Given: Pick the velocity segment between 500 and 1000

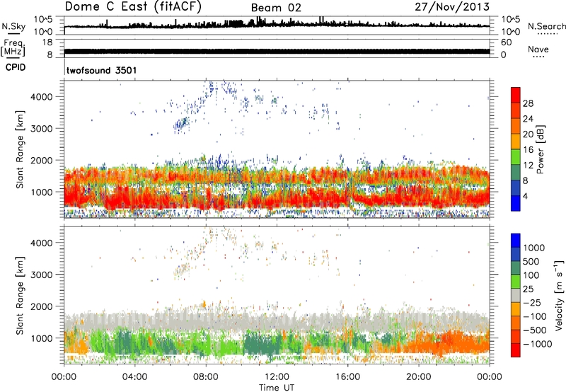Looking at the screenshot, I should point(516,254).
